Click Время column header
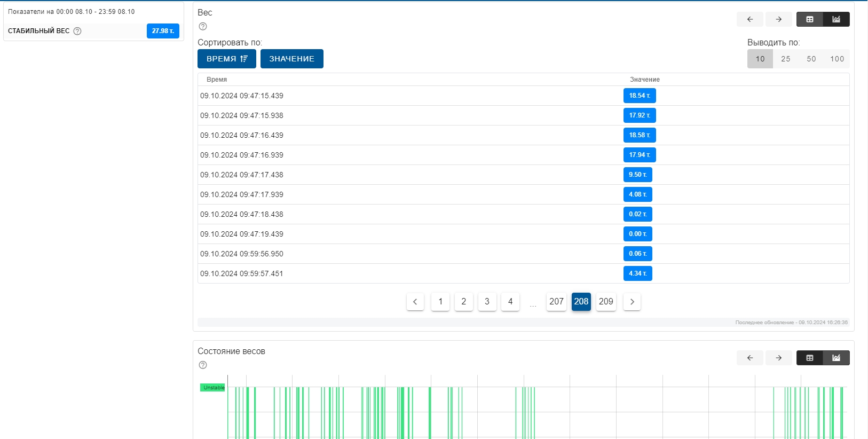The width and height of the screenshot is (868, 439). tap(217, 80)
